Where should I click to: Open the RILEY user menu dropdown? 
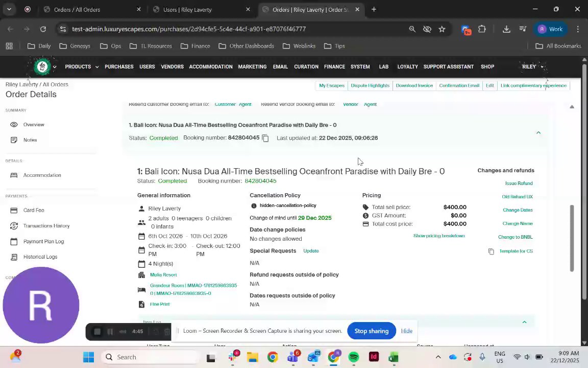pos(533,67)
